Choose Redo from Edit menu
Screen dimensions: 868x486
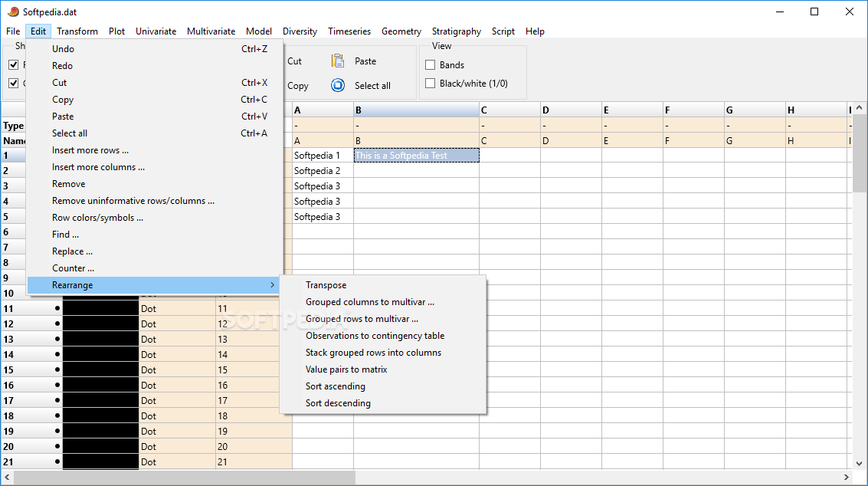(155, 65)
